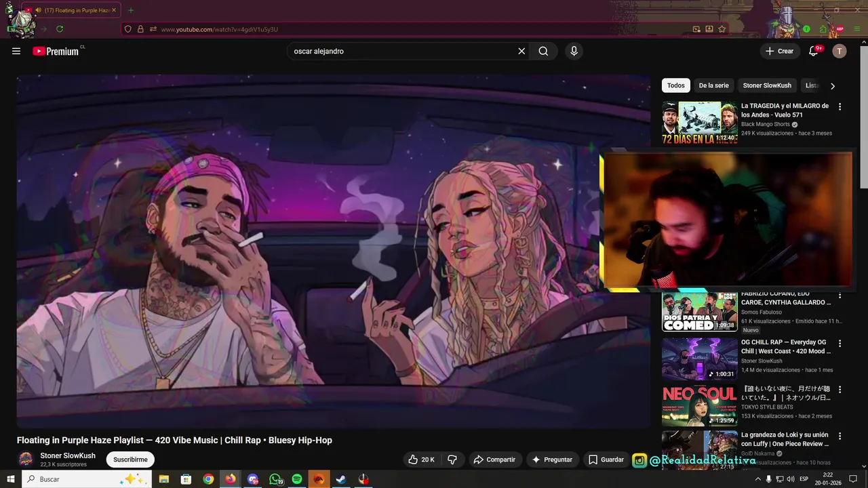This screenshot has width=868, height=488.
Task: Open OG CHILL RAP video thumbnail
Action: 700,359
